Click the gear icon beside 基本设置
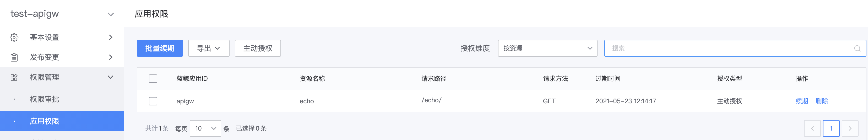This screenshot has height=140, width=868. [14, 37]
